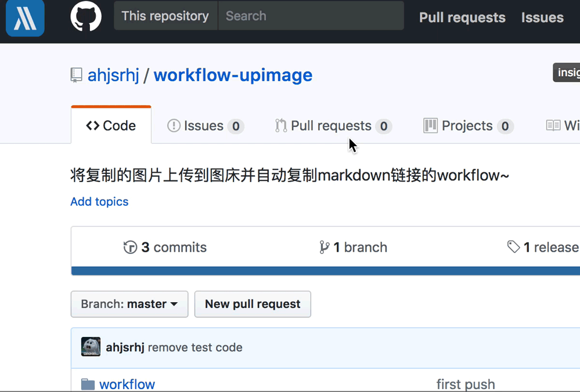The image size is (580, 392).
Task: Open the GitHub home via the Octocat logo
Action: 86,16
